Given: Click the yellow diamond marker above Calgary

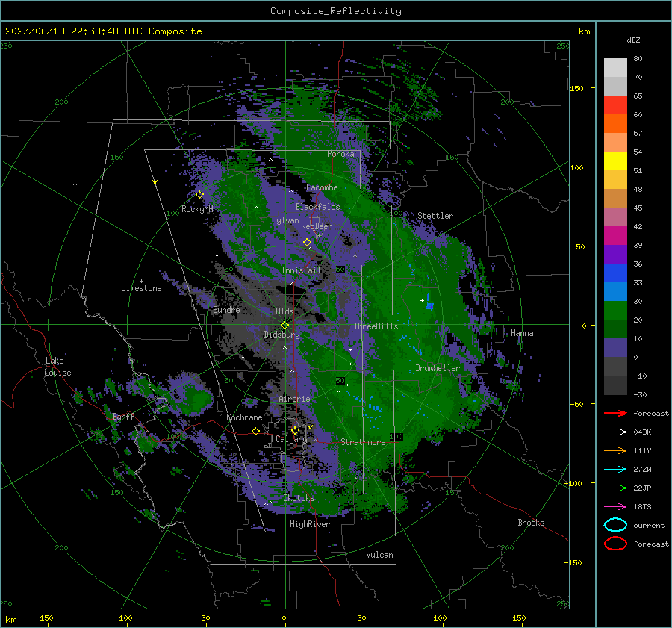Looking at the screenshot, I should [x=295, y=430].
